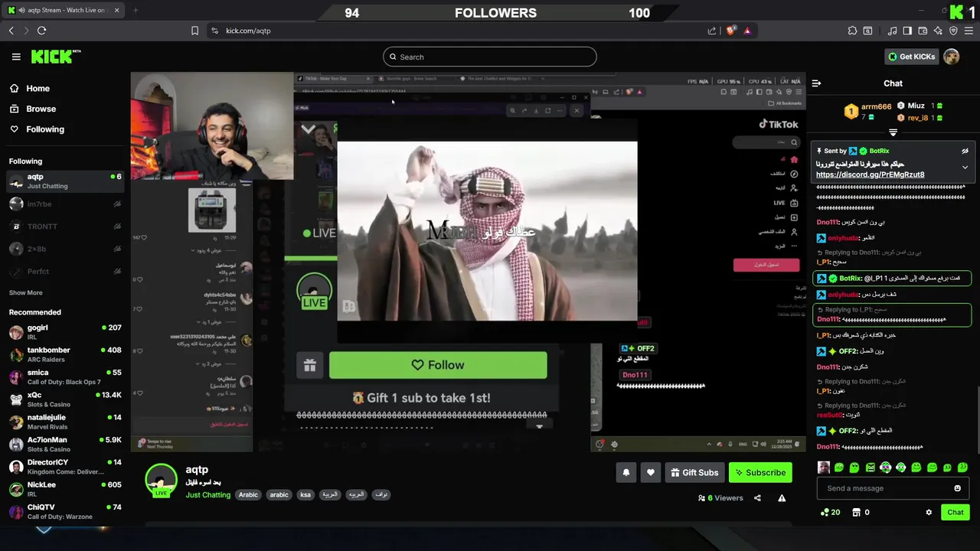Select im7rbe channel in Following list
Viewport: 980px width, 551px height.
[65, 204]
